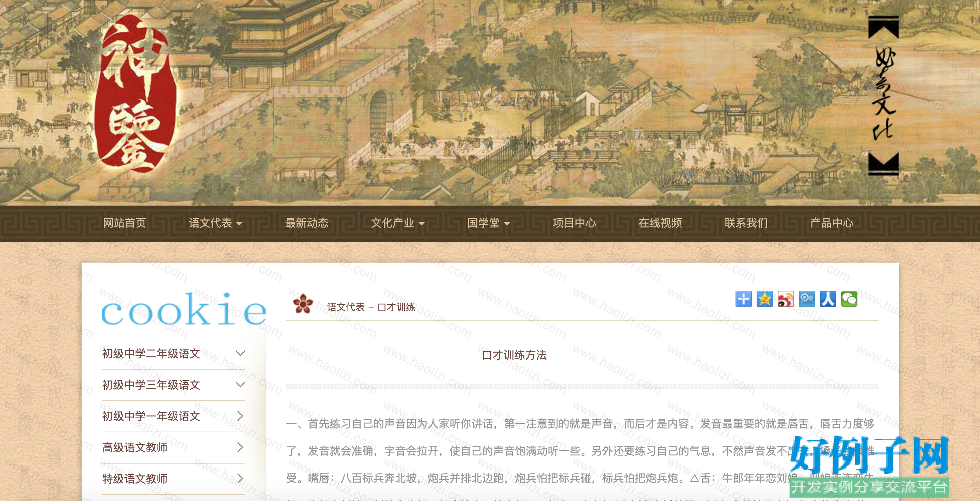The height and width of the screenshot is (501, 980).
Task: Share the page on WeChat
Action: [x=849, y=299]
